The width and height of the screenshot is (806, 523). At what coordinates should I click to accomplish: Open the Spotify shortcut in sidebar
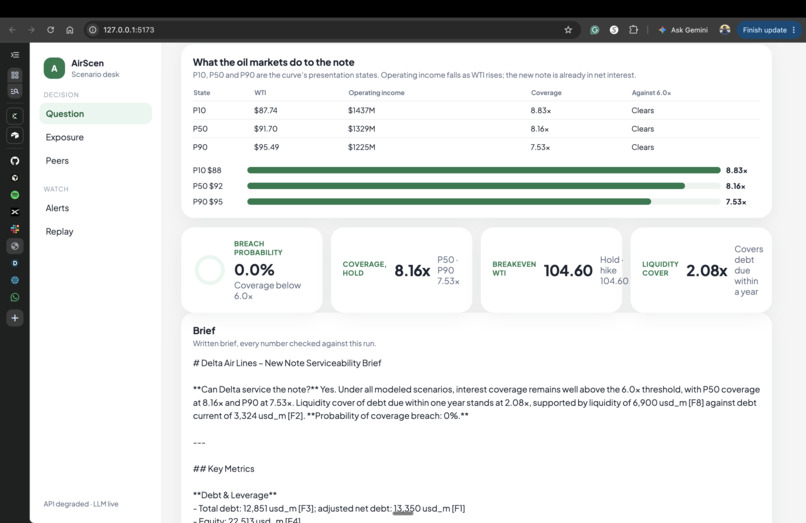tap(15, 195)
